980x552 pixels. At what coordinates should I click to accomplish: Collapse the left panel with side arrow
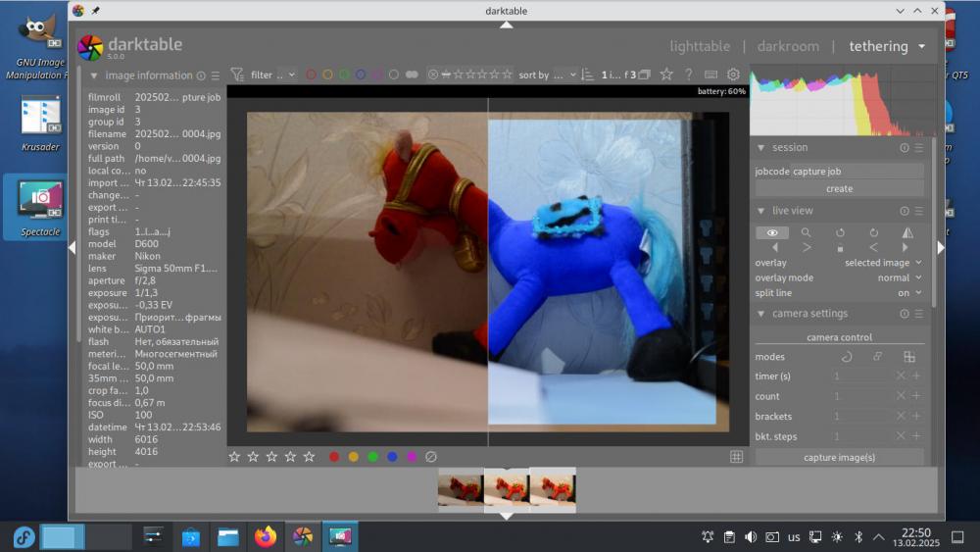72,247
